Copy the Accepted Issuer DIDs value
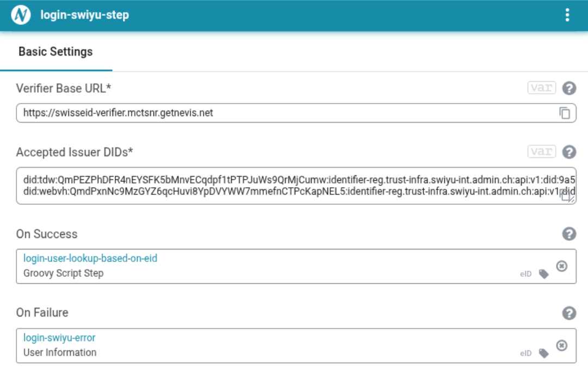This screenshot has height=372, width=588. tap(566, 195)
